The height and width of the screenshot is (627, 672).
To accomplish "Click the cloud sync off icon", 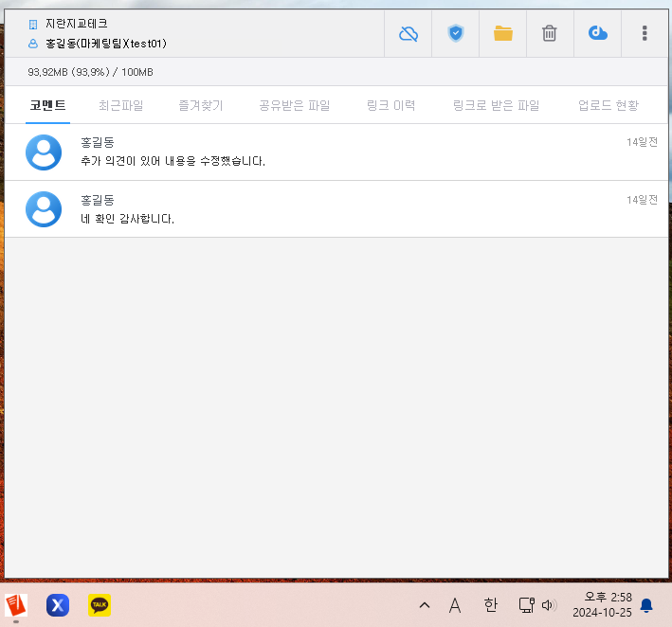I will tap(409, 33).
